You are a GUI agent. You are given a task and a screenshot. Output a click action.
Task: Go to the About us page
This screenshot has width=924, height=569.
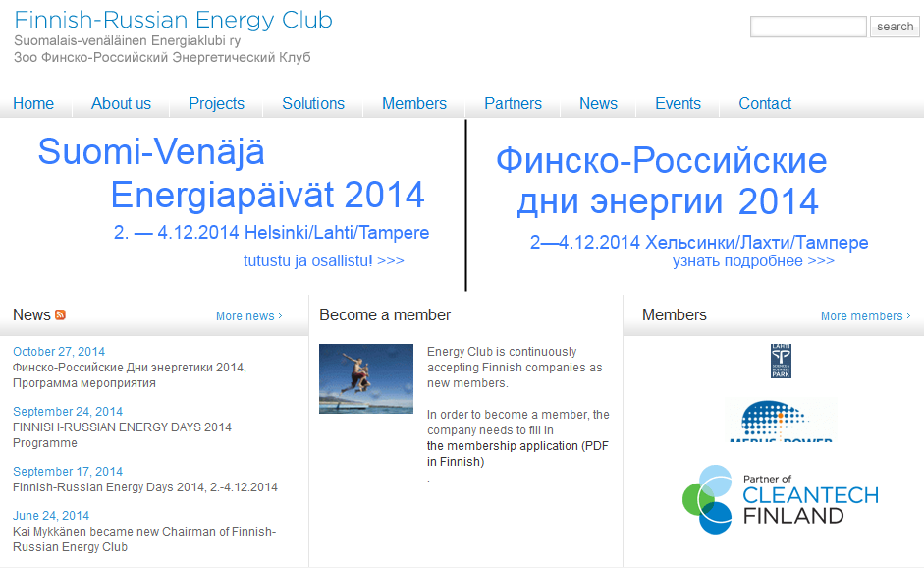click(122, 104)
